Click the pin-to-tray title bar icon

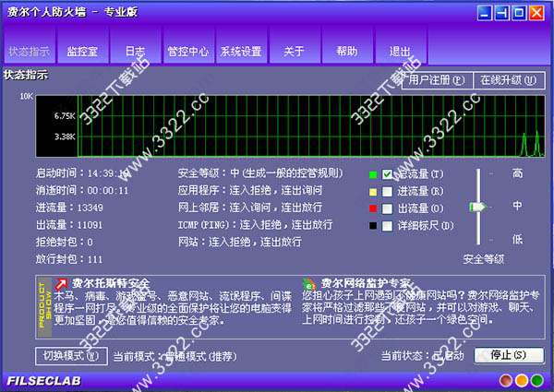tap(501, 14)
